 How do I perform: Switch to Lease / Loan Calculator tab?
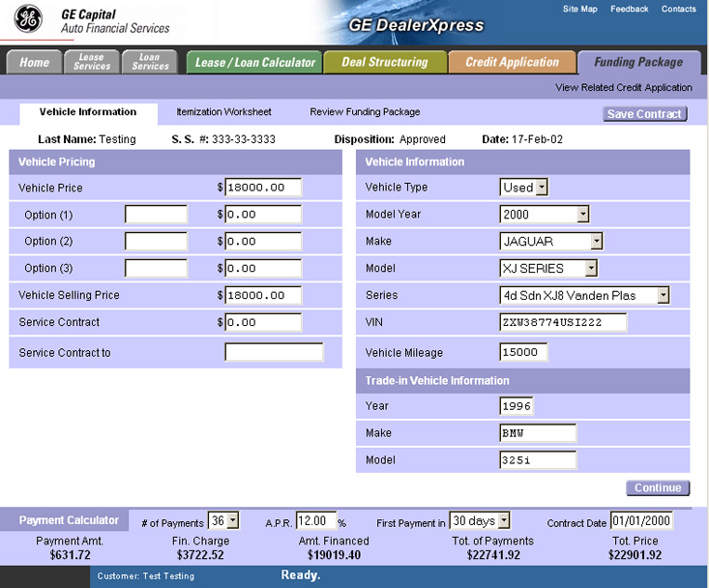(x=254, y=62)
